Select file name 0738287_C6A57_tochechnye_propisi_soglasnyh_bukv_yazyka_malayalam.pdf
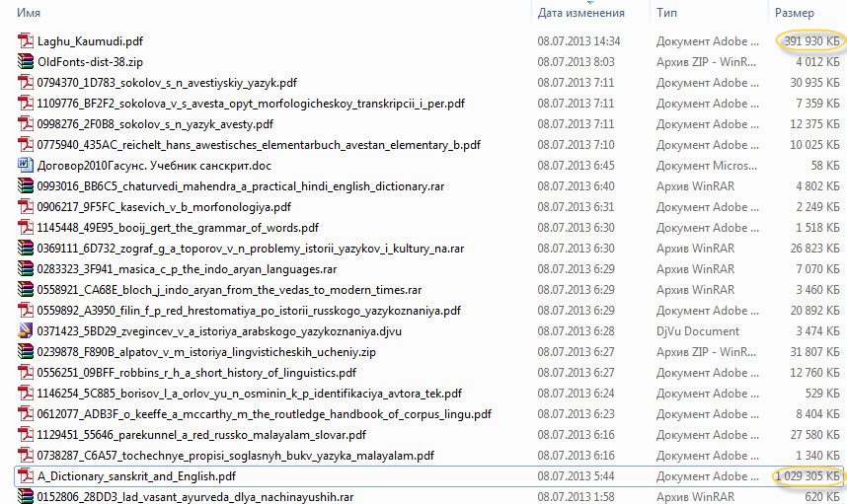The height and width of the screenshot is (504, 847). click(x=236, y=456)
